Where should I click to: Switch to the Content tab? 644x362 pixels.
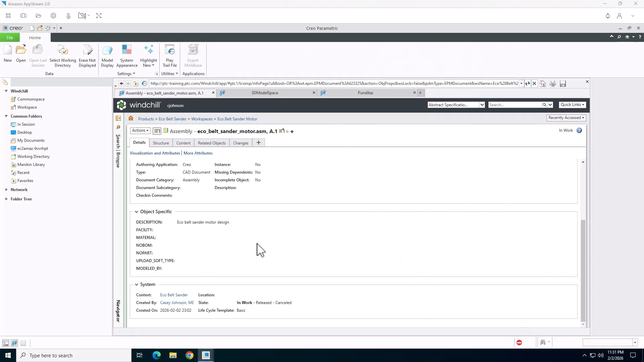tap(183, 143)
